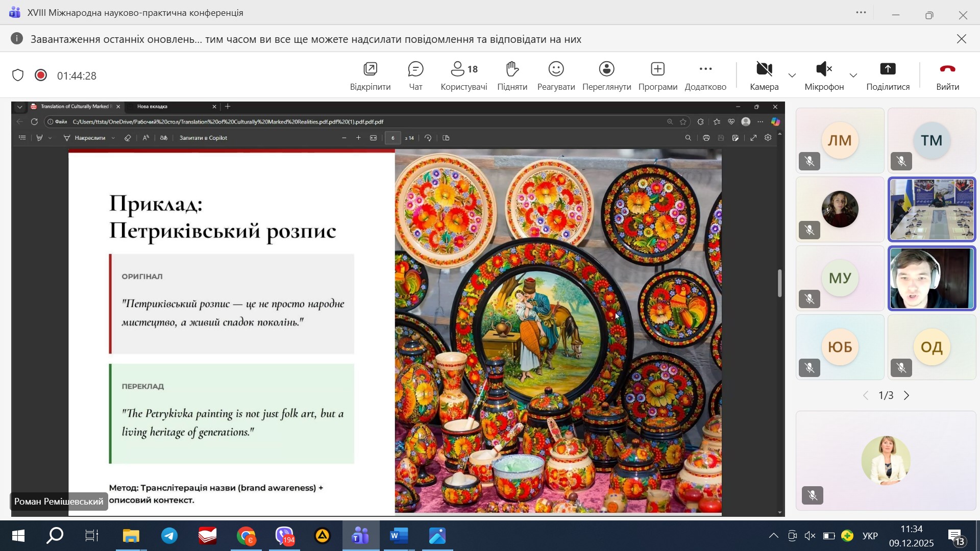980x551 pixels.
Task: Dismiss the update notification banner
Action: 962,39
